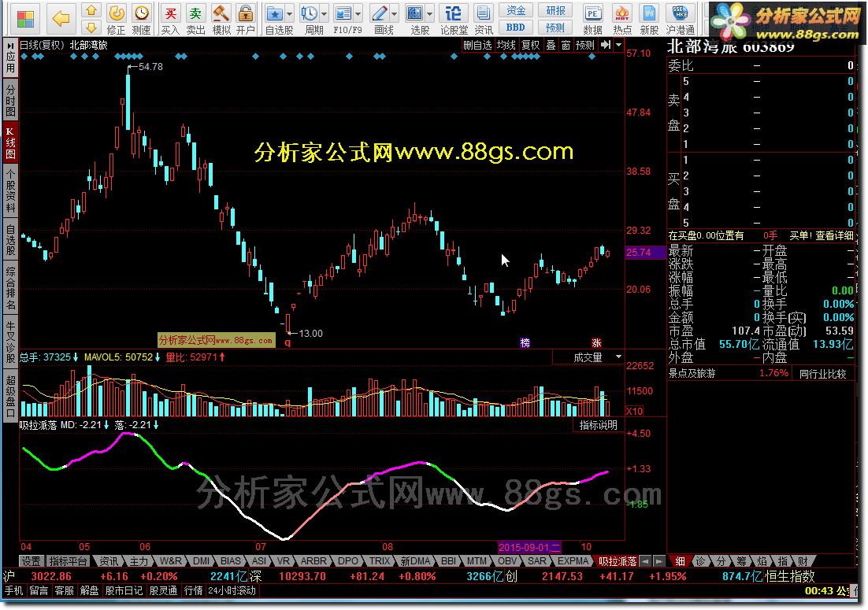
Task: Open the 模拟 simulation gavel icon
Action: coord(221,20)
